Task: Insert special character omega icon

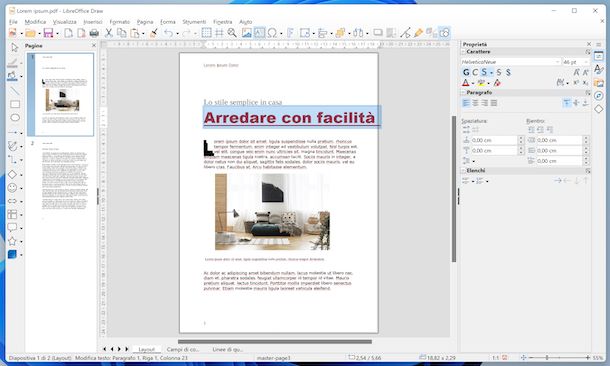Action: [x=272, y=33]
